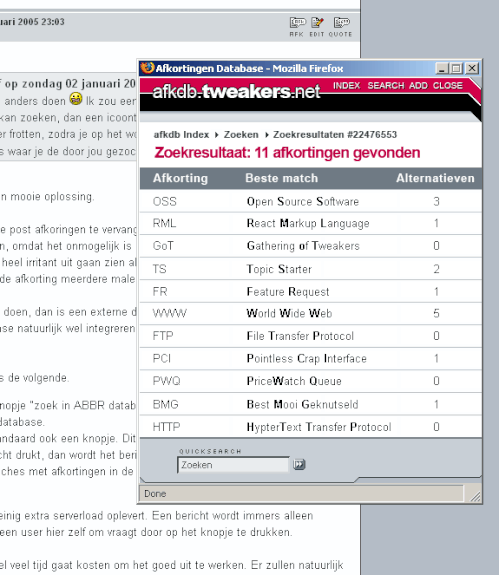
Task: Click 'Zoekresultaat: 11 afkortingen gevonden' heading
Action: point(287,153)
